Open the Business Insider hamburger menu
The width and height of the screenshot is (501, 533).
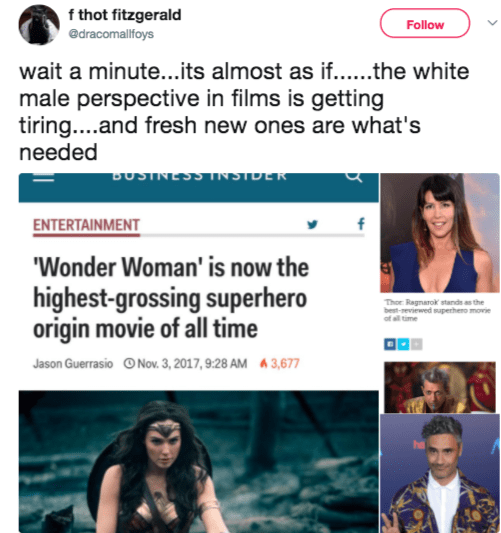[44, 177]
